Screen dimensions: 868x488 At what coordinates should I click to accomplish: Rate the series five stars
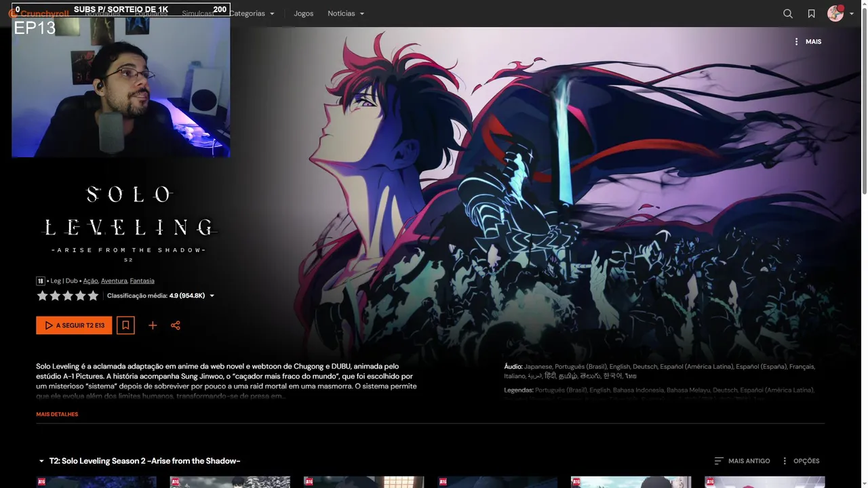pyautogui.click(x=93, y=296)
